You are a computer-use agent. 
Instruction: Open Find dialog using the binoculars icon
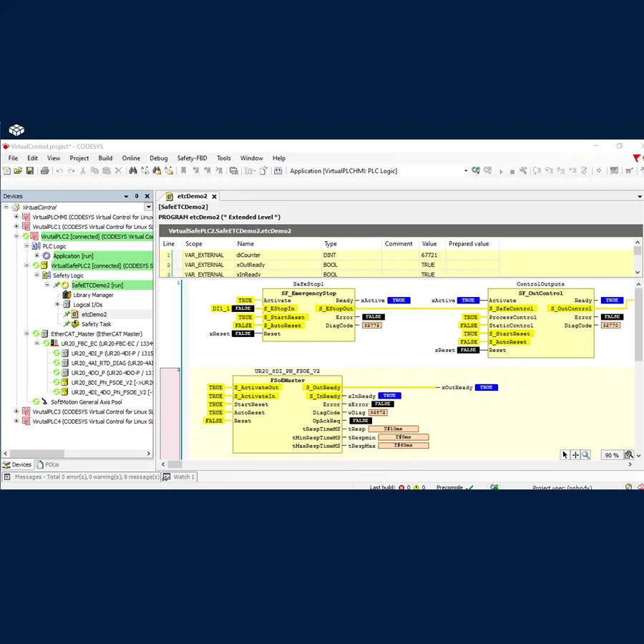pyautogui.click(x=133, y=170)
